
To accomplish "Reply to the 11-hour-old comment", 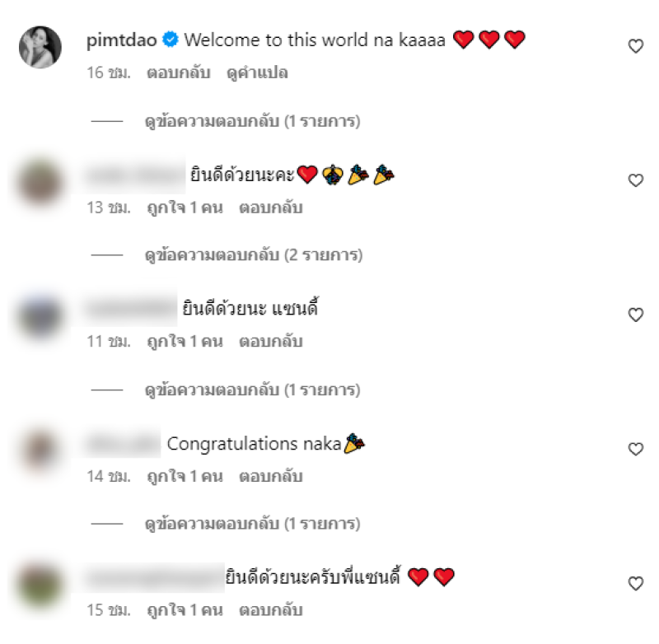I will [271, 341].
